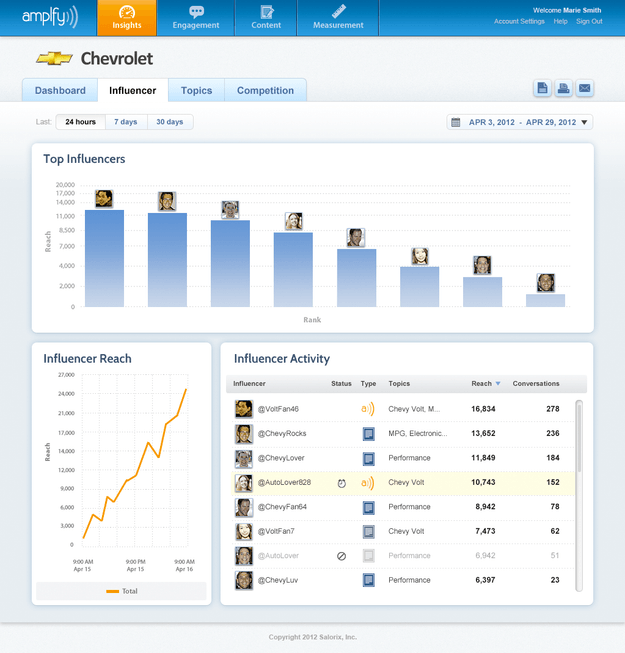Open the @ChevyRocks profile link
This screenshot has height=653, width=625.
coord(282,434)
